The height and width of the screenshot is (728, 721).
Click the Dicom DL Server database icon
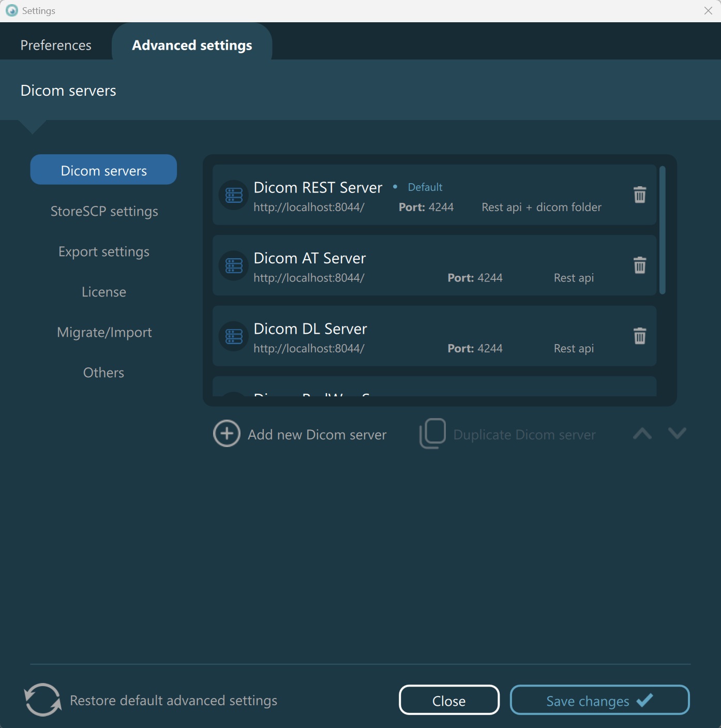(x=234, y=336)
